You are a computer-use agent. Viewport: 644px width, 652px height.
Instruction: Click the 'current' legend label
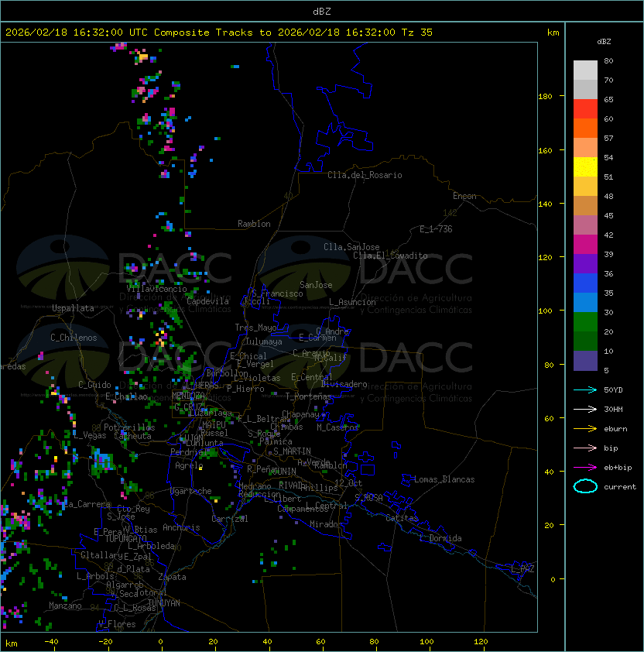tap(620, 486)
